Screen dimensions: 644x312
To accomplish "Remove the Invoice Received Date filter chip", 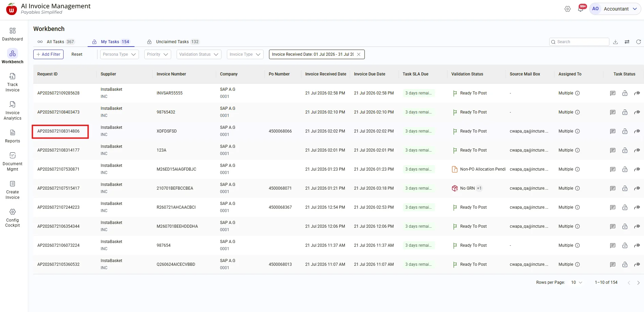I will click(359, 54).
